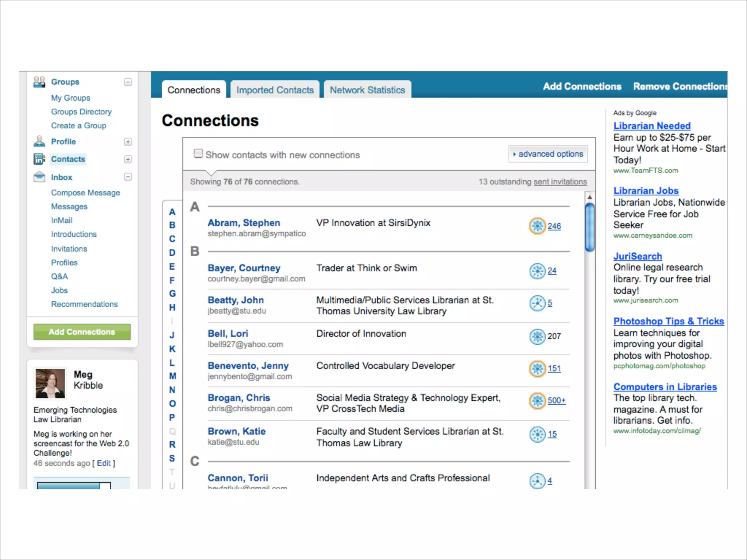Viewport: 747px width, 560px height.
Task: Expand the Contacts section in sidebar
Action: pyautogui.click(x=128, y=159)
